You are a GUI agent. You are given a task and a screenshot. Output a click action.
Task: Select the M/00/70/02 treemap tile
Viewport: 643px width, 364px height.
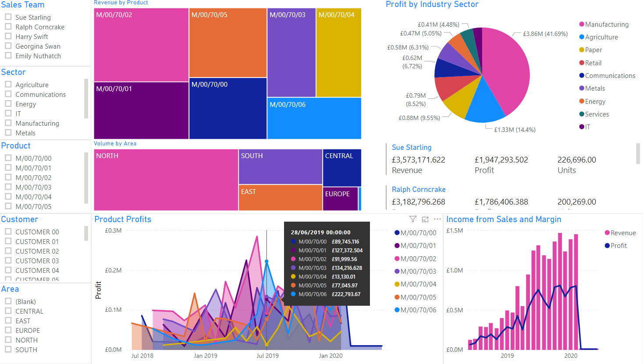[141, 45]
